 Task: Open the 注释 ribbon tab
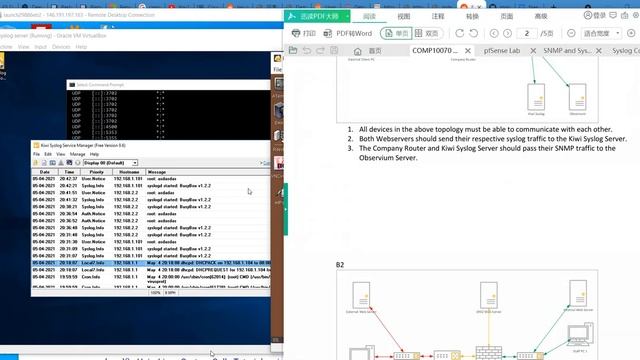(438, 16)
